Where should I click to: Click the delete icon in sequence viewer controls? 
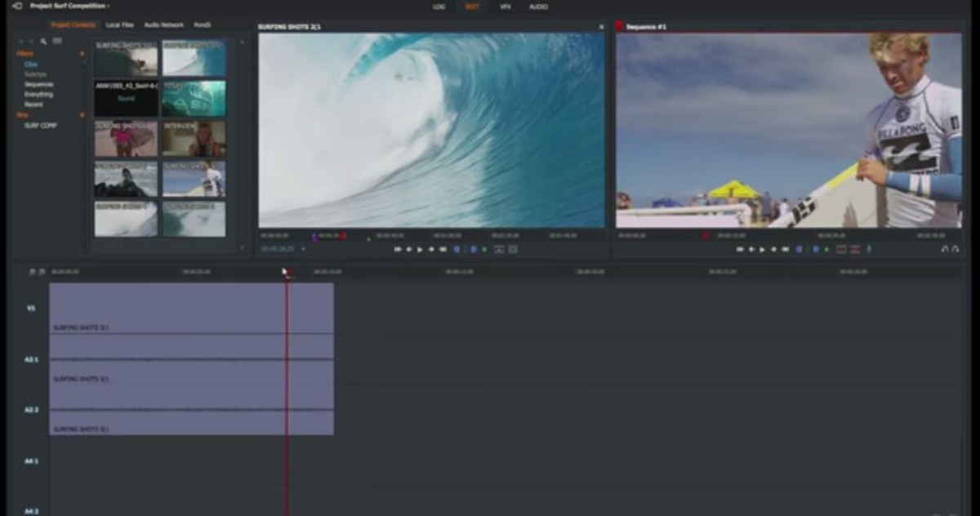(855, 249)
